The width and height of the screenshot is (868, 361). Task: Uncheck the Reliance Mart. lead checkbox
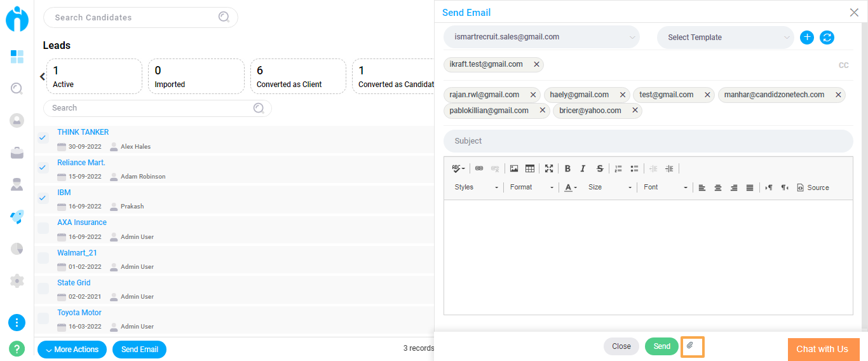pyautogui.click(x=43, y=168)
